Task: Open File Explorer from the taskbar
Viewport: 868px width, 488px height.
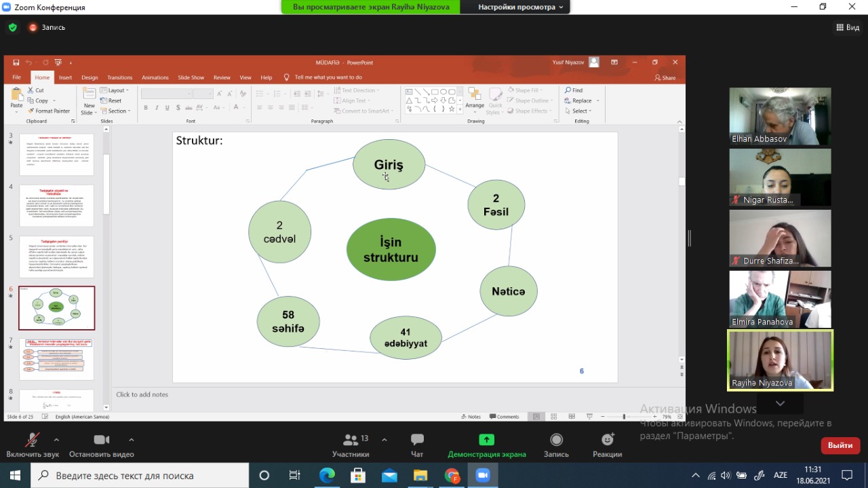Action: click(420, 475)
